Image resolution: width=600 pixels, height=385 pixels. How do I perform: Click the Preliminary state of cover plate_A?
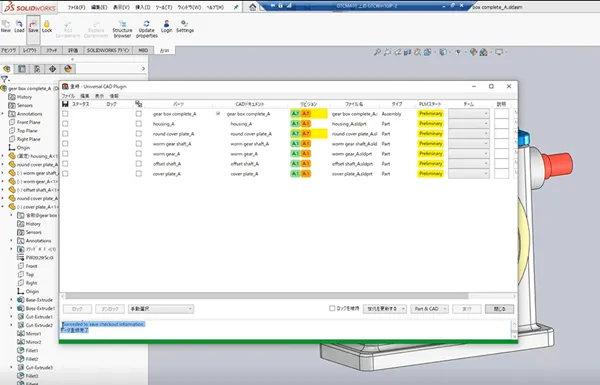(x=430, y=173)
